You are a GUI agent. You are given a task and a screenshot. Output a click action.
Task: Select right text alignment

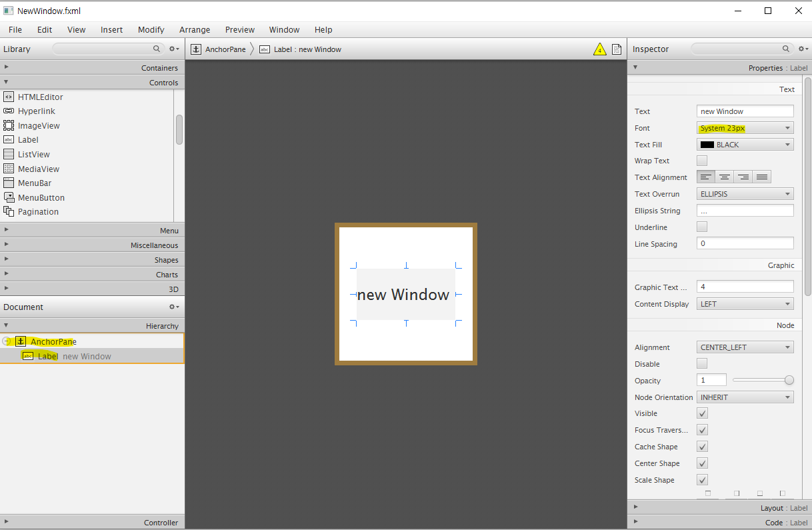(x=743, y=177)
